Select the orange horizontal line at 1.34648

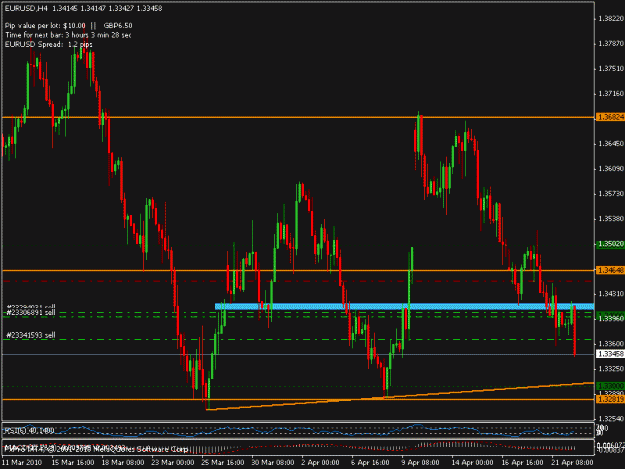(298, 271)
